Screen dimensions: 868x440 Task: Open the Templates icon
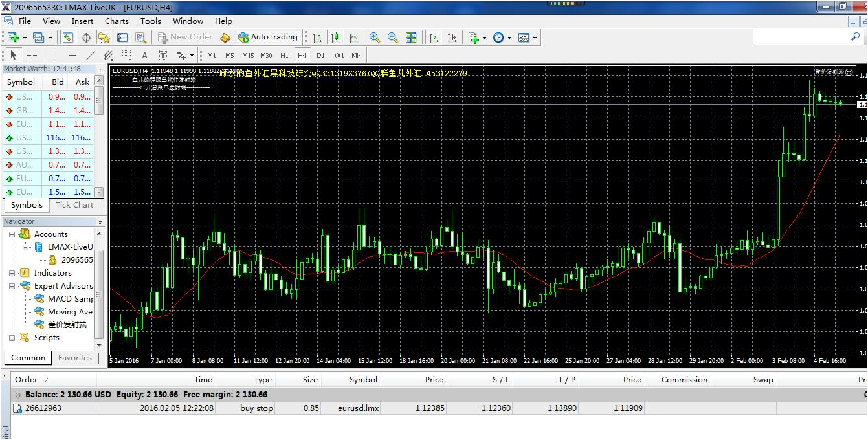(x=524, y=38)
